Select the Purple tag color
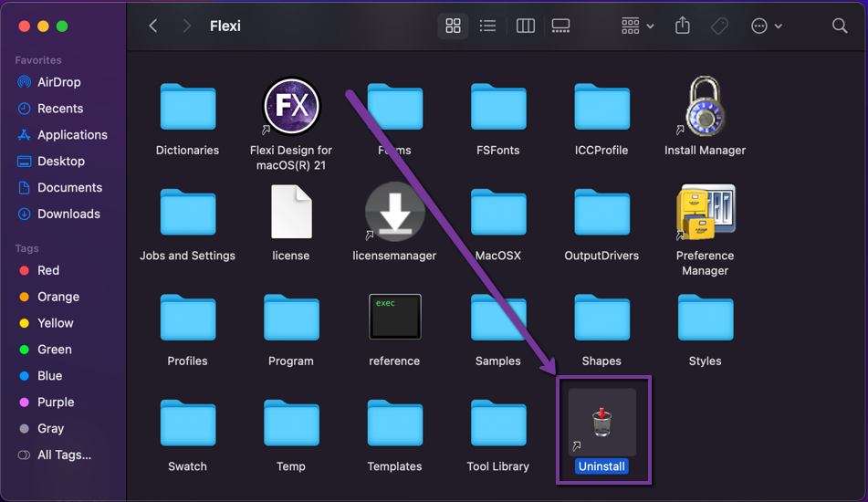This screenshot has height=502, width=868. [56, 402]
